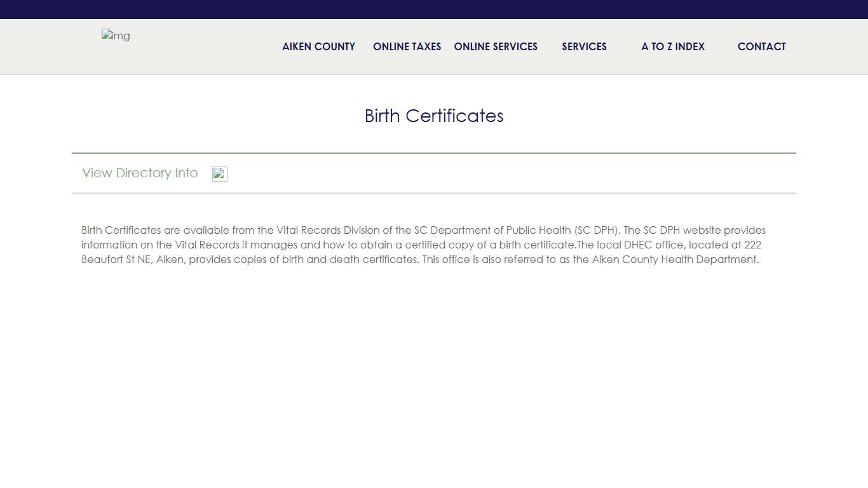Open the ONLINE TAXES menu
Viewport: 868px width, 488px height.
pos(407,46)
